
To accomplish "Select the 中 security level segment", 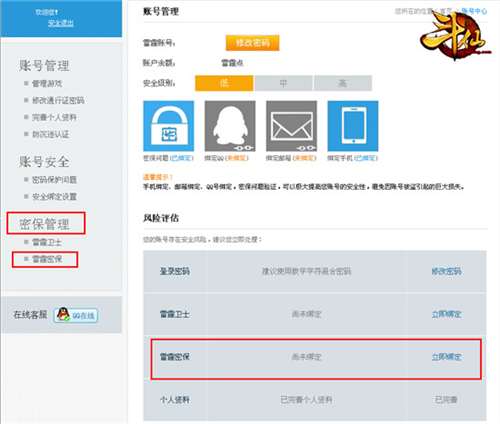I will pos(283,83).
